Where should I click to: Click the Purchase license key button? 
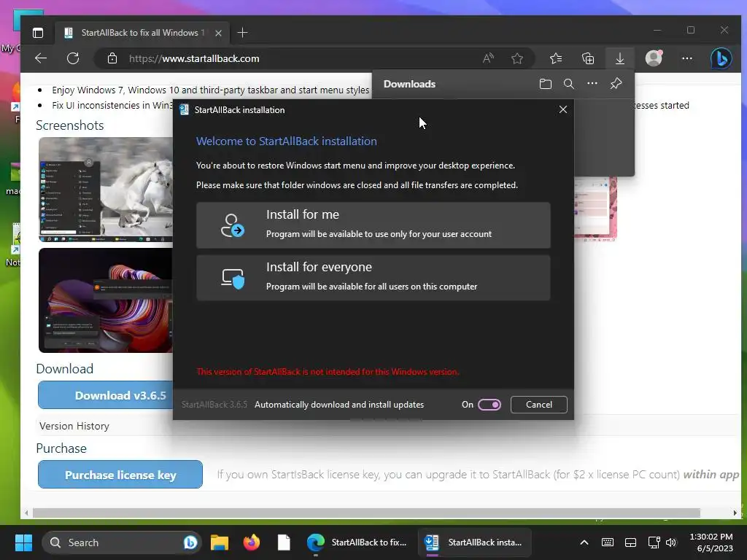(x=120, y=475)
